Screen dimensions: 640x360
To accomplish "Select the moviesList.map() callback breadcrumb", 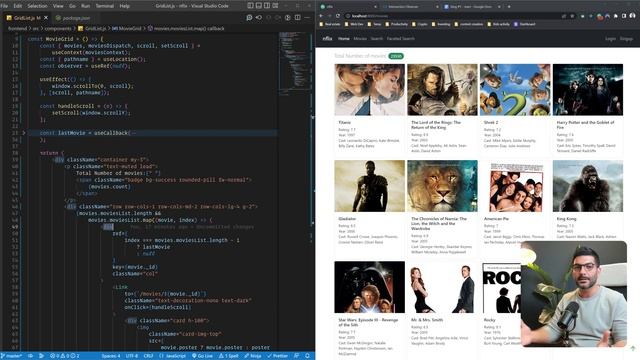I will click(x=186, y=29).
